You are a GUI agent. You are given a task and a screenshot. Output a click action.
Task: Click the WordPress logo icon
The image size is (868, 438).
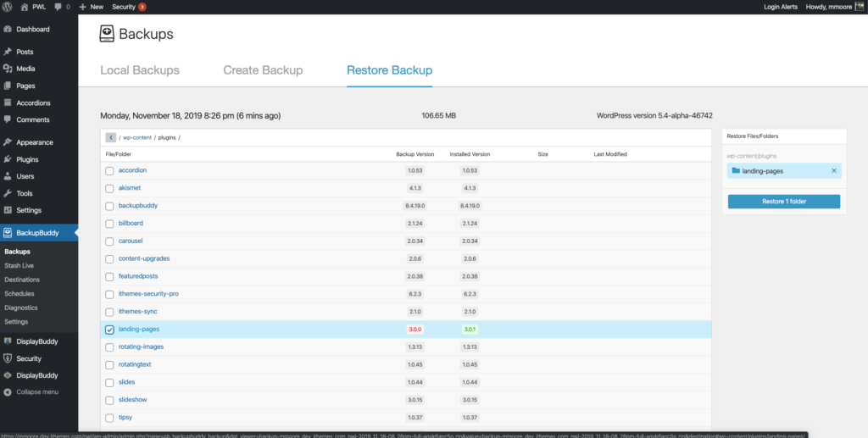[7, 7]
